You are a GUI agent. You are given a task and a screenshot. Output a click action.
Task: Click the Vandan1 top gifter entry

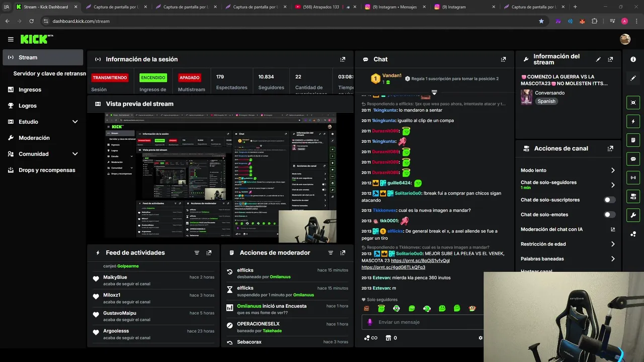386,78
